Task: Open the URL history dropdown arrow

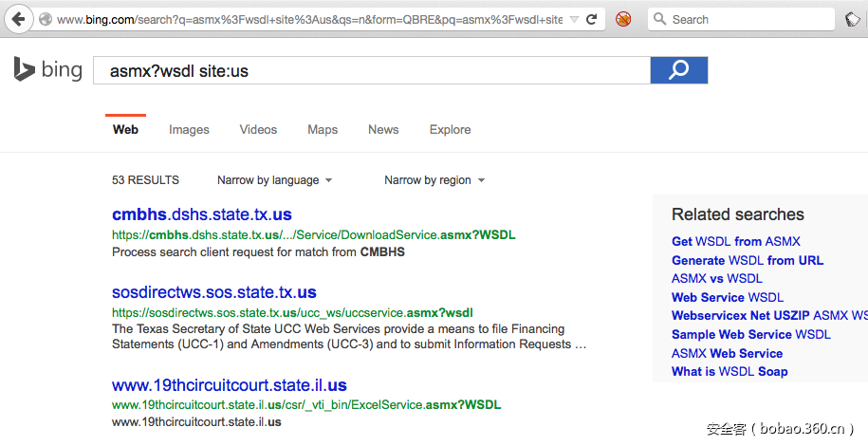Action: (x=574, y=19)
